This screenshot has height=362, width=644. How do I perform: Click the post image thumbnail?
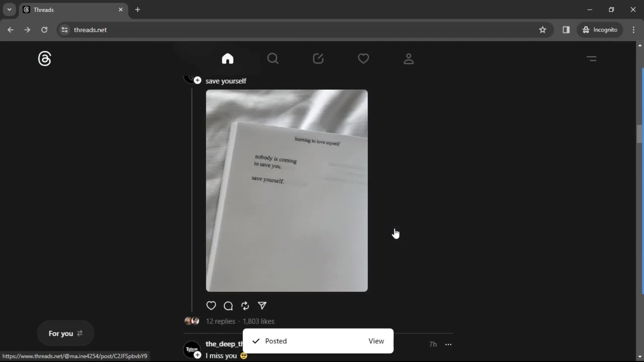pos(287,190)
